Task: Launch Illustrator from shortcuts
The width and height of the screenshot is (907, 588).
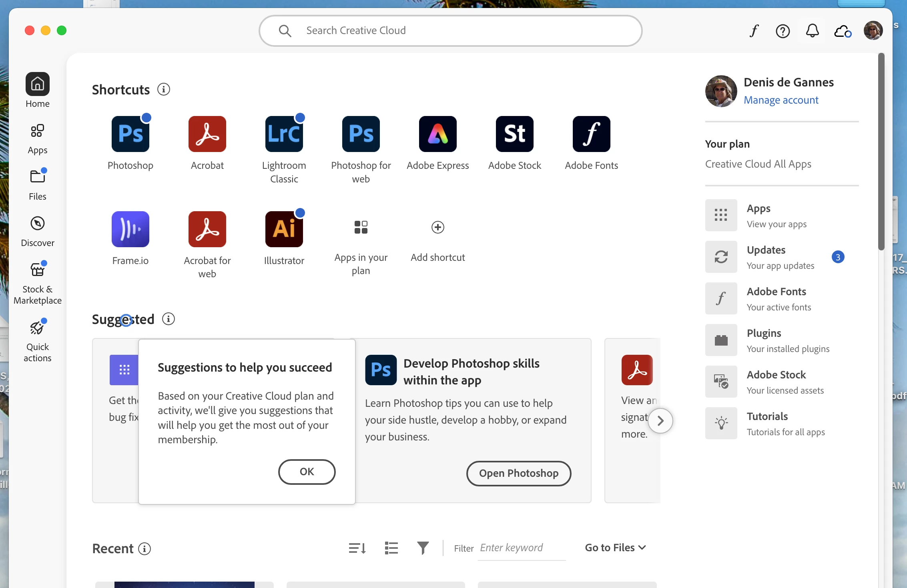Action: pyautogui.click(x=284, y=229)
